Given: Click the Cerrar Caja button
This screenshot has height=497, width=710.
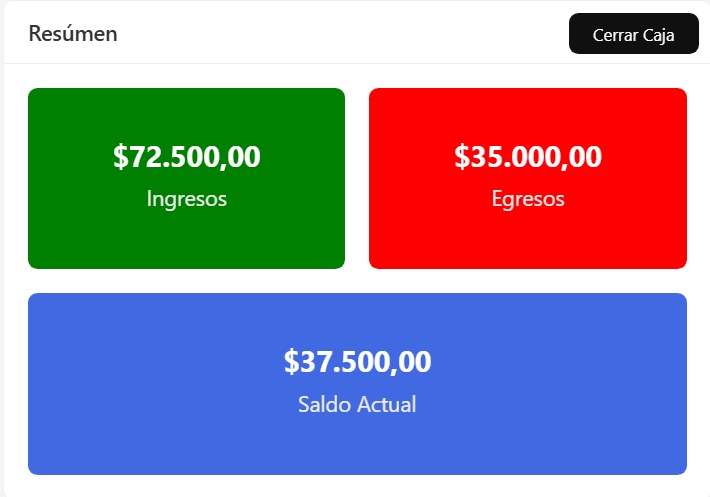Looking at the screenshot, I should [633, 34].
